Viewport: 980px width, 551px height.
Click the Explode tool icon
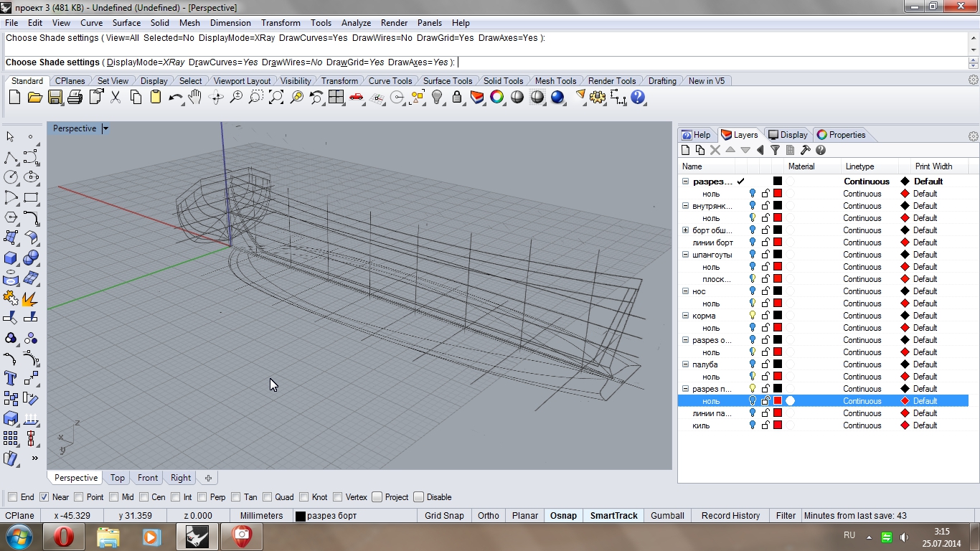tap(30, 297)
